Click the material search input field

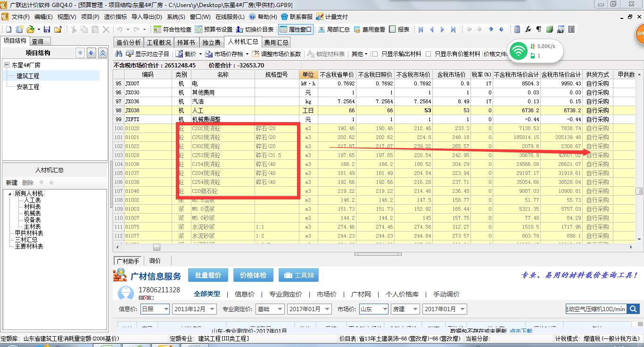click(x=596, y=309)
